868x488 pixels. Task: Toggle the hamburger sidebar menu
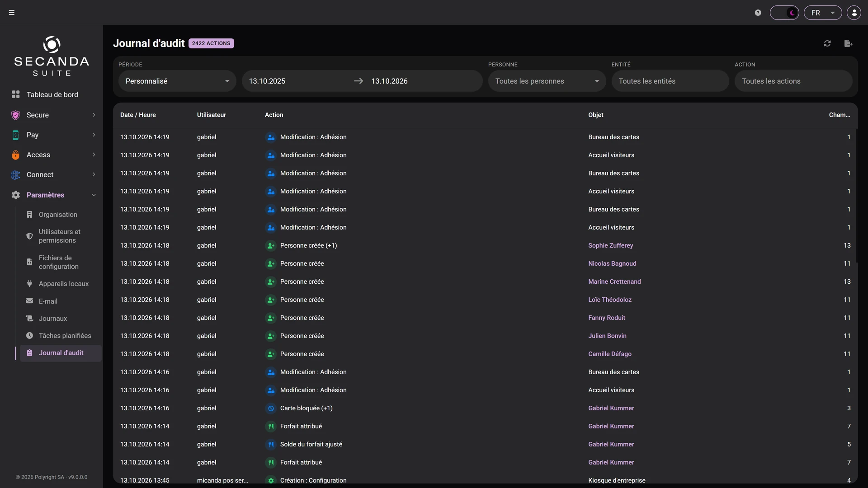pyautogui.click(x=12, y=13)
